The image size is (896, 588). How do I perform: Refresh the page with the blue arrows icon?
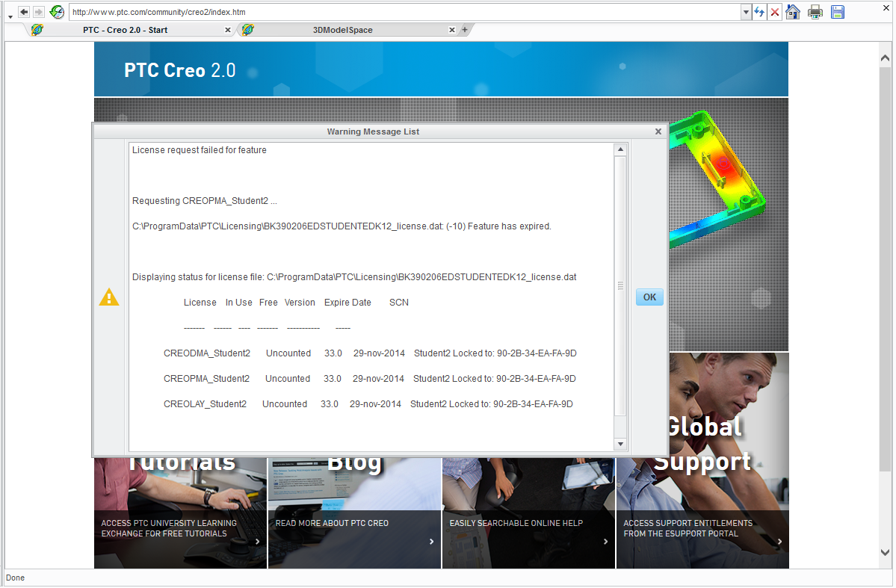click(758, 12)
